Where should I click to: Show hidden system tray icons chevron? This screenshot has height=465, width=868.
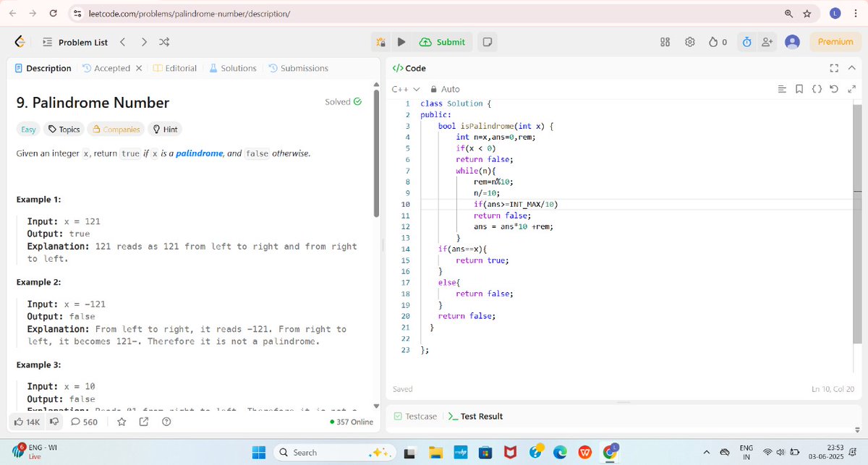point(706,453)
